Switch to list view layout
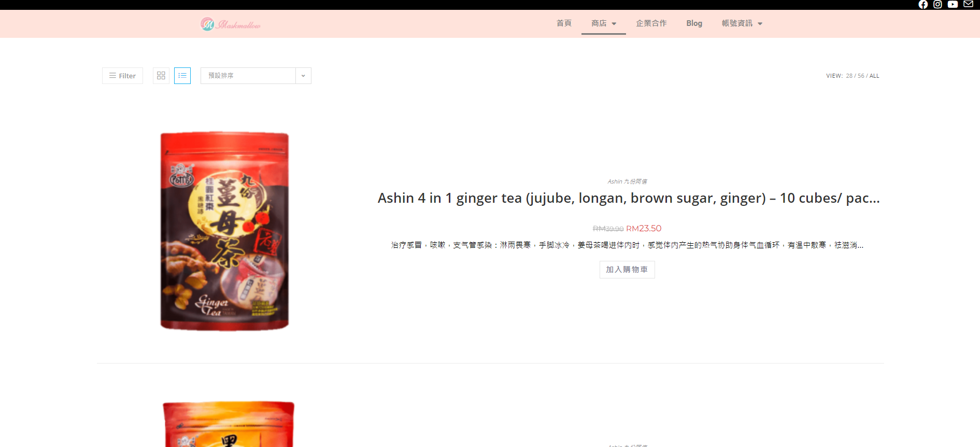This screenshot has height=447, width=980. tap(182, 76)
